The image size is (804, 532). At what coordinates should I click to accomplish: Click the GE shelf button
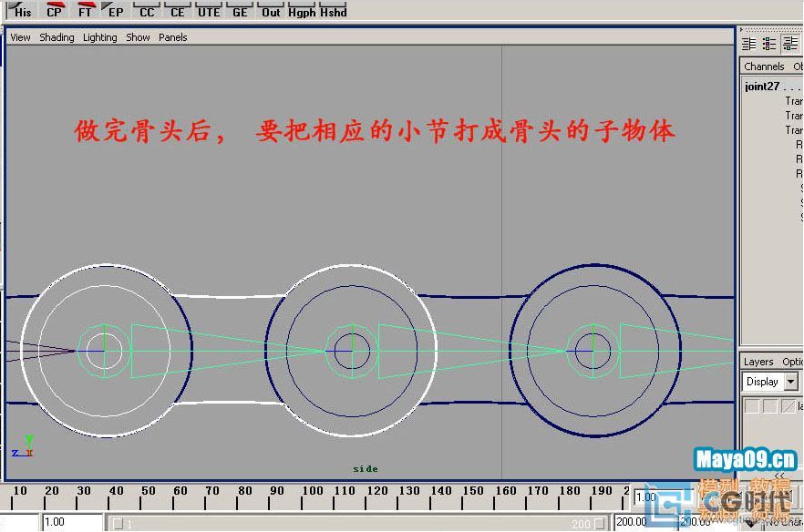pos(240,10)
